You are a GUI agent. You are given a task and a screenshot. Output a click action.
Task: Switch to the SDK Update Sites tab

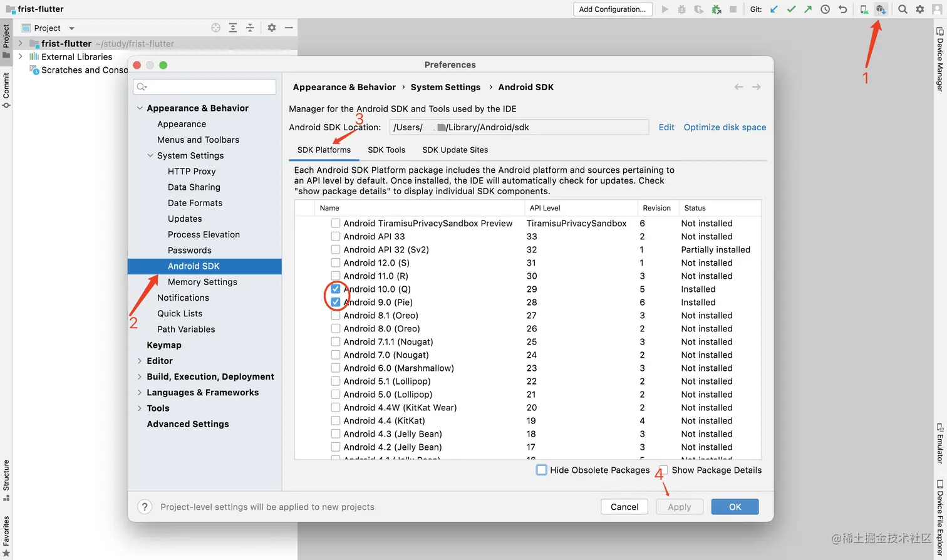click(455, 150)
